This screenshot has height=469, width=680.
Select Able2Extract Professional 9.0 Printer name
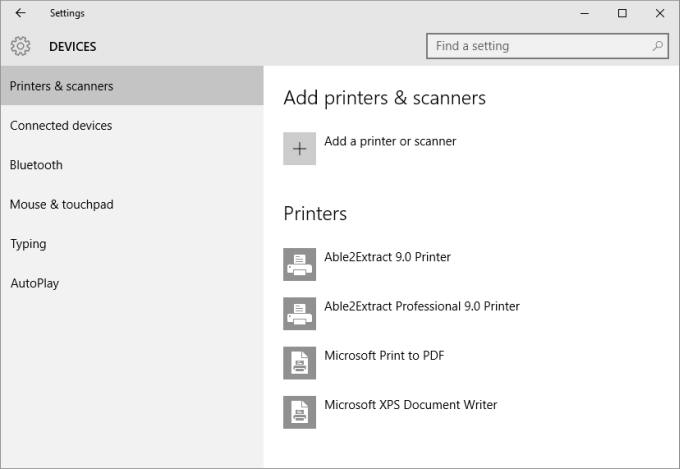click(x=422, y=306)
